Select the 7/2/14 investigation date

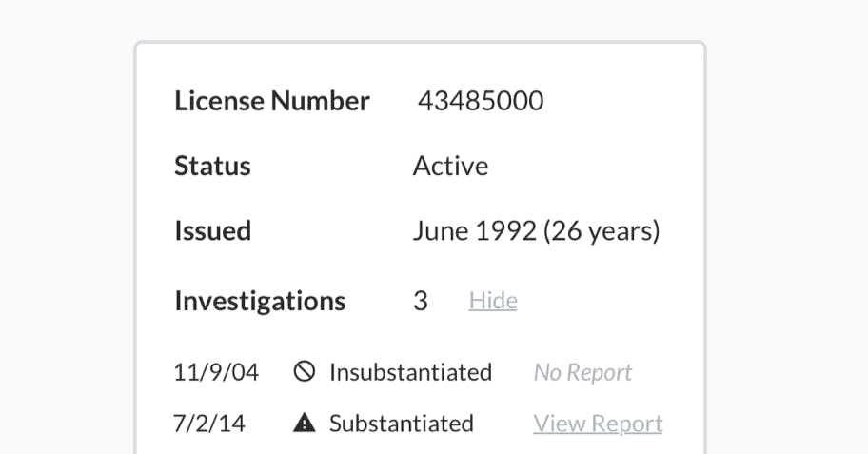[x=209, y=424]
